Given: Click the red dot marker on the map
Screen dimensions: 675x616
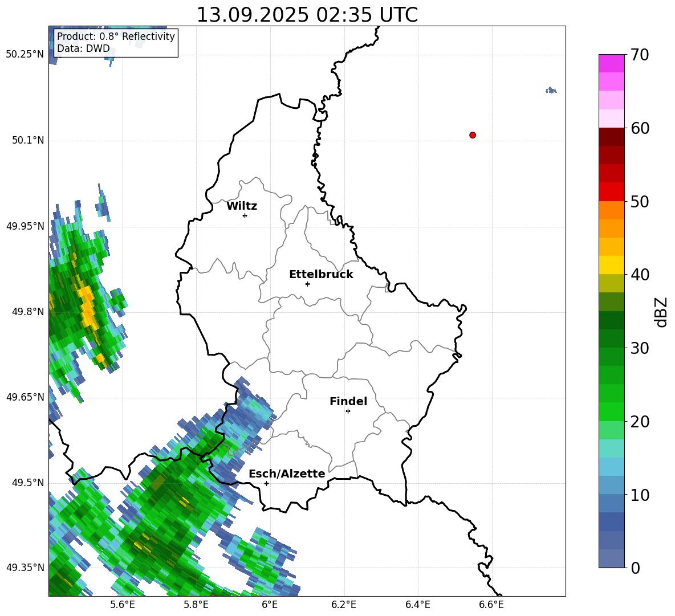Looking at the screenshot, I should [x=473, y=135].
